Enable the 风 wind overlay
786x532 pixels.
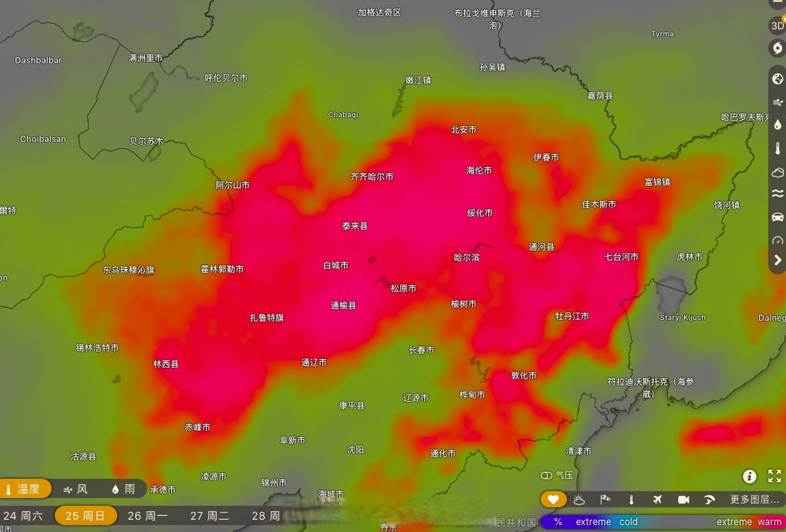pyautogui.click(x=76, y=489)
